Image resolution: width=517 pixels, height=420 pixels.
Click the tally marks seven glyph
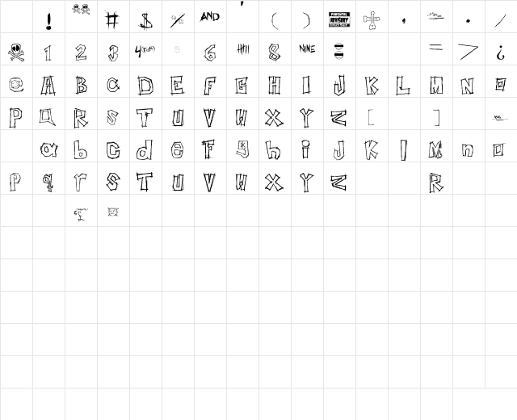(x=242, y=49)
